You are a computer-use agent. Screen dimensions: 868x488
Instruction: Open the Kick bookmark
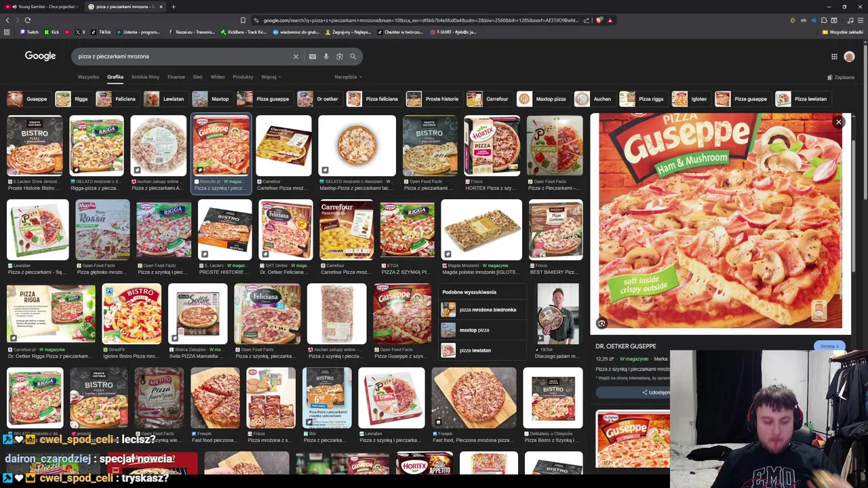point(52,32)
